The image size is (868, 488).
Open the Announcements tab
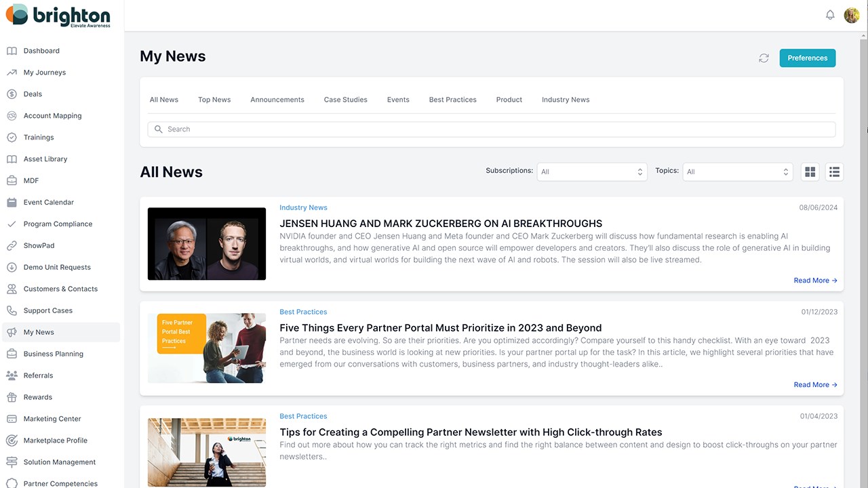[277, 100]
